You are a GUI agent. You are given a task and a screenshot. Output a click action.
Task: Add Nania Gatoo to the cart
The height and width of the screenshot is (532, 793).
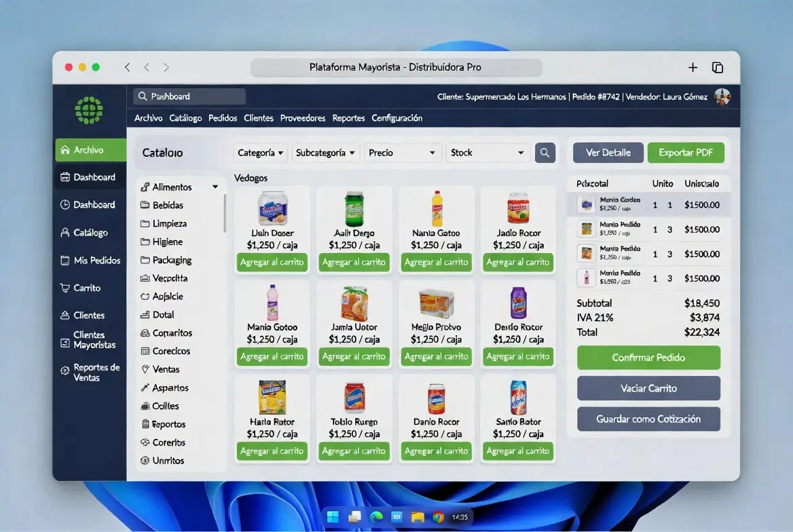[x=436, y=263]
